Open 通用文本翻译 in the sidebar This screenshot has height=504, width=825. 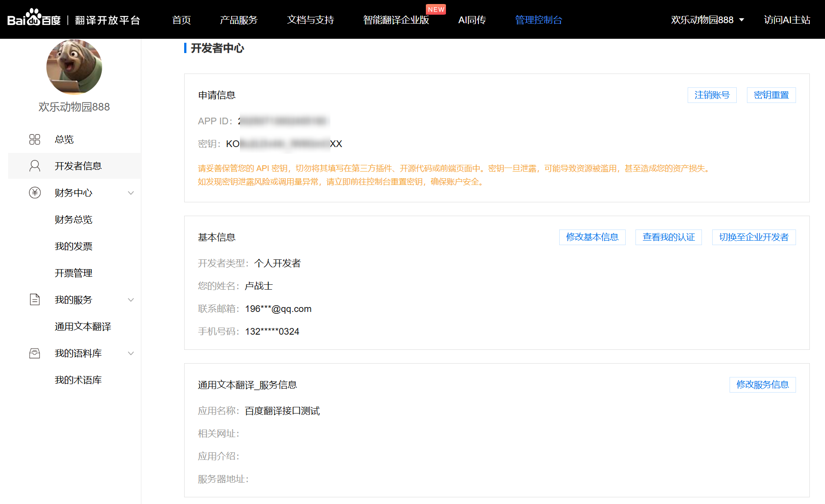tap(83, 327)
